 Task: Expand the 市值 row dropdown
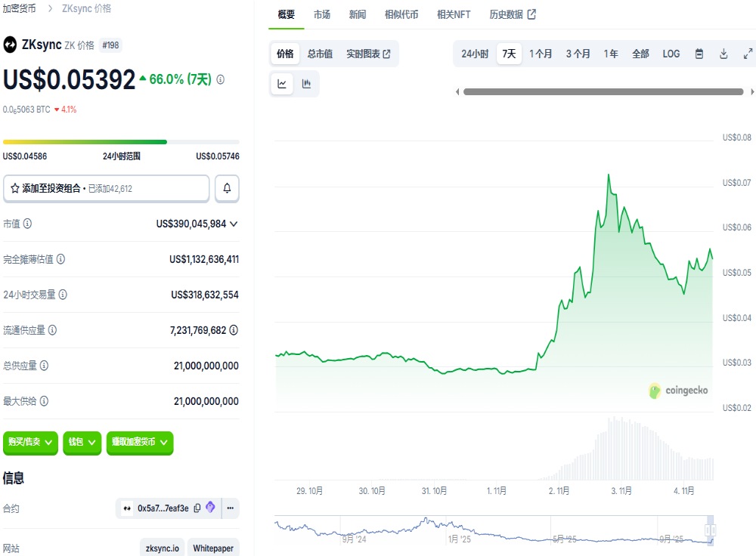[231, 224]
